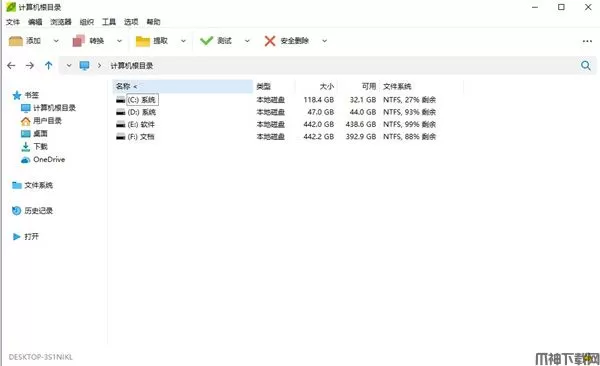Click the 442.2 GB size cell
The image size is (600, 366).
[x=319, y=137]
